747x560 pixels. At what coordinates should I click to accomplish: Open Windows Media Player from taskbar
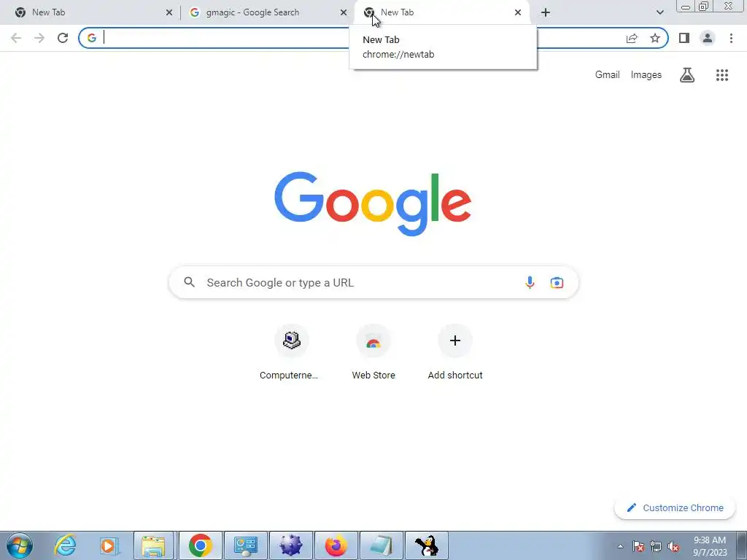pyautogui.click(x=109, y=545)
